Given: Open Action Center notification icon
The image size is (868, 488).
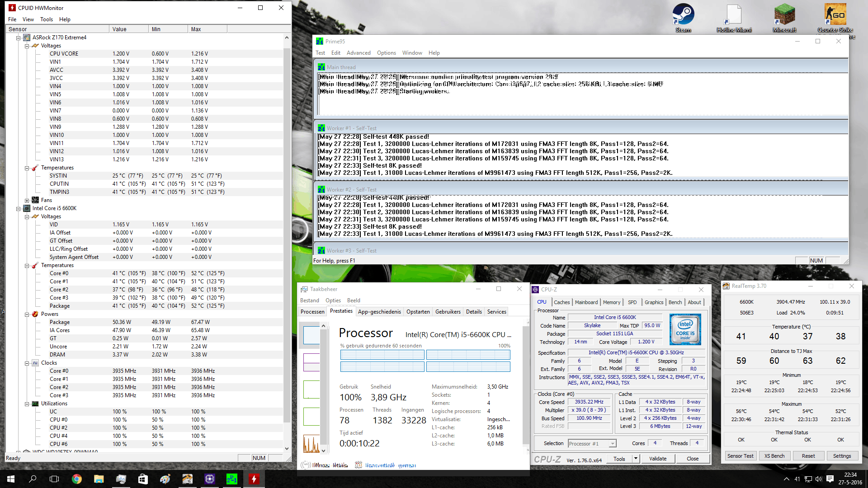Looking at the screenshot, I should point(830,479).
